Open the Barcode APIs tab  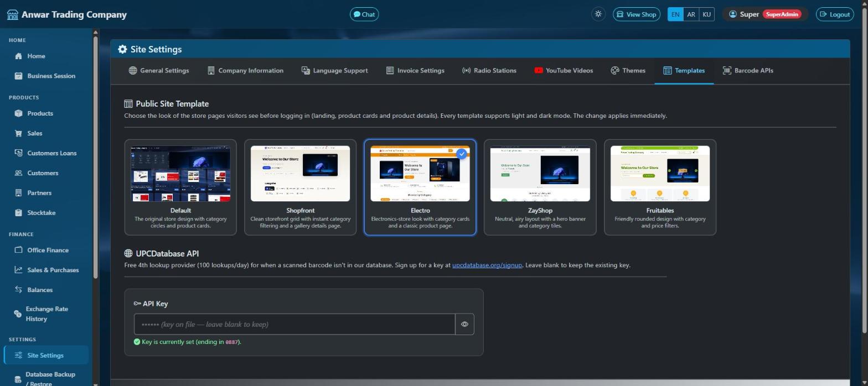748,71
